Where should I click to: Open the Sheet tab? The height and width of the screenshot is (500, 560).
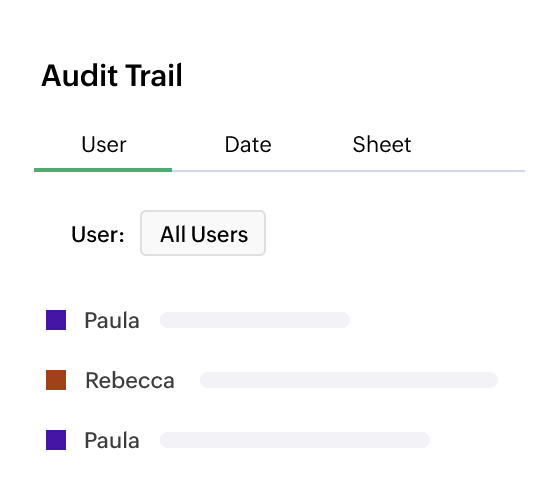[x=382, y=145]
